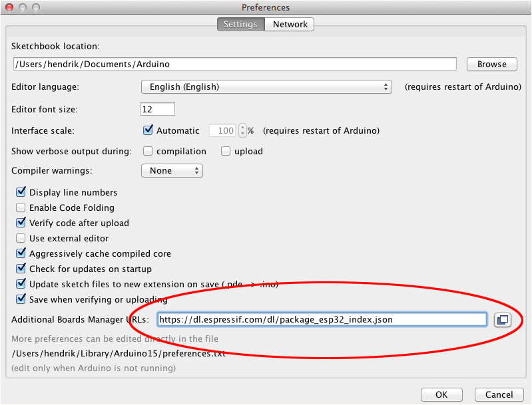Switch to the Network tab
Viewport: 532px width, 405px height.
pyautogui.click(x=290, y=25)
